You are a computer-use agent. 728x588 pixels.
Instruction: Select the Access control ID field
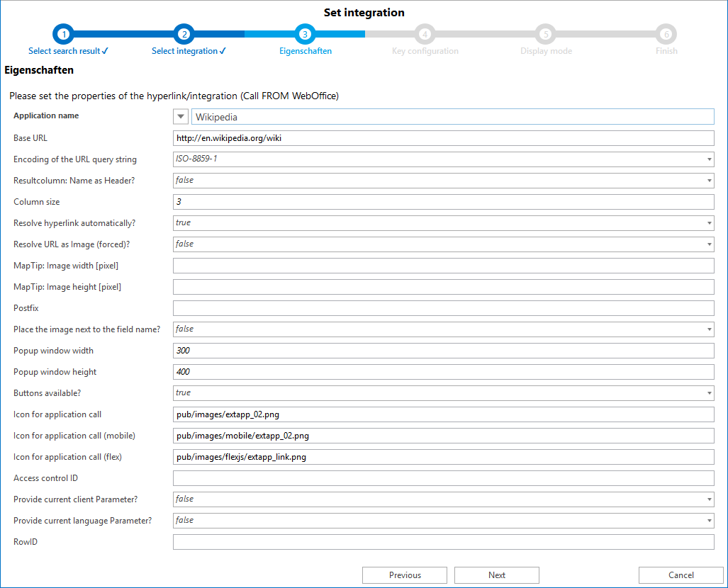(x=443, y=478)
